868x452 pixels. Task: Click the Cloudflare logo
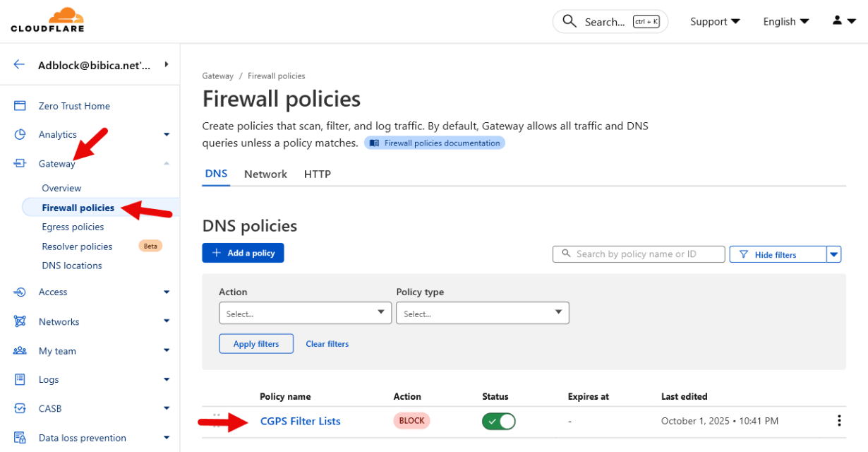pos(47,20)
